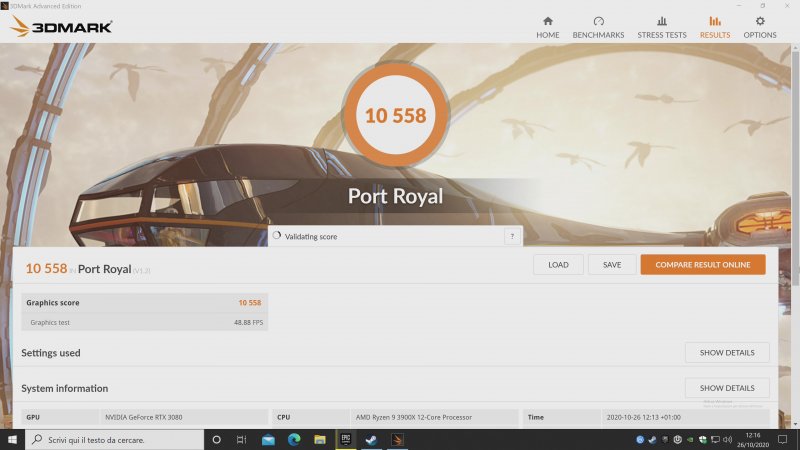Click the NVIDIA GeForce RTX 3080 text
The image size is (800, 450).
[143, 417]
